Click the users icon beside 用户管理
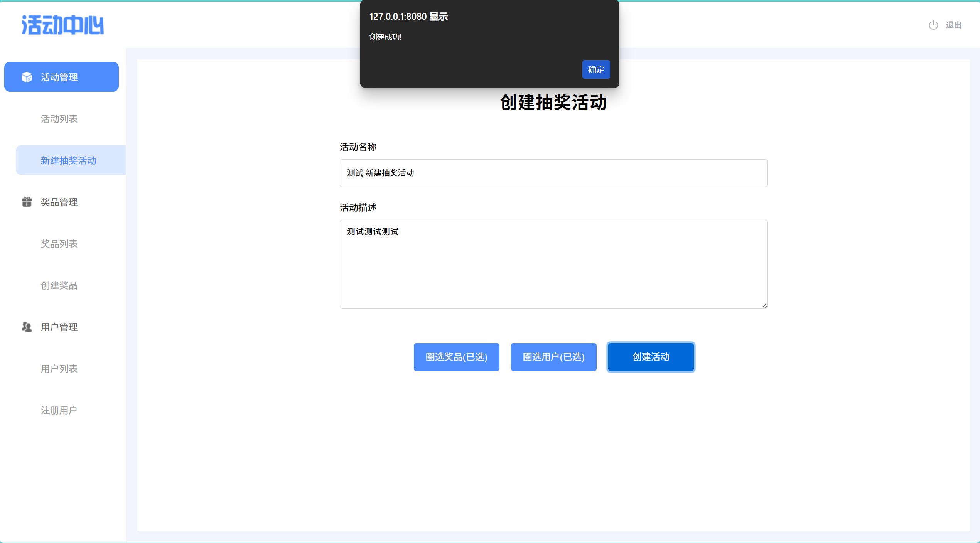Image resolution: width=980 pixels, height=543 pixels. click(x=27, y=327)
